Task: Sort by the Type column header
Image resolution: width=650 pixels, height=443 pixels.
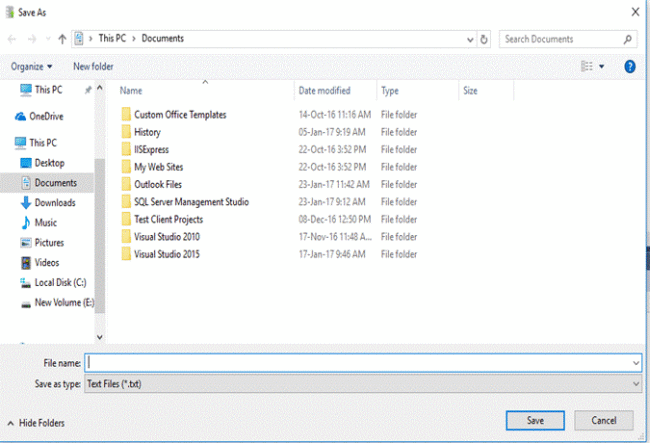Action: (390, 91)
